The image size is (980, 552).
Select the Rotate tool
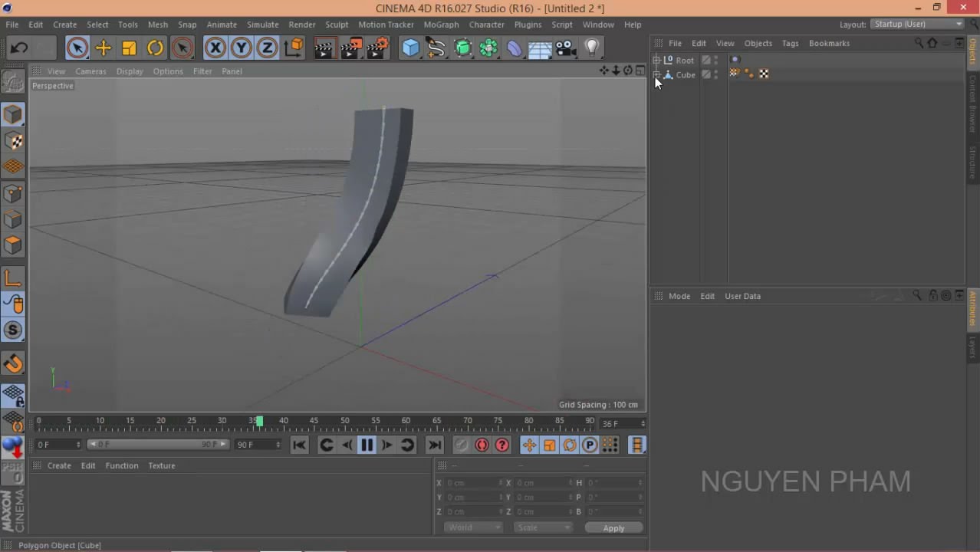155,48
